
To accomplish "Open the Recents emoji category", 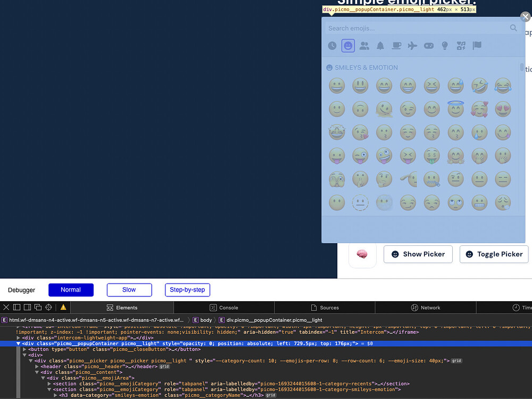I will click(332, 45).
